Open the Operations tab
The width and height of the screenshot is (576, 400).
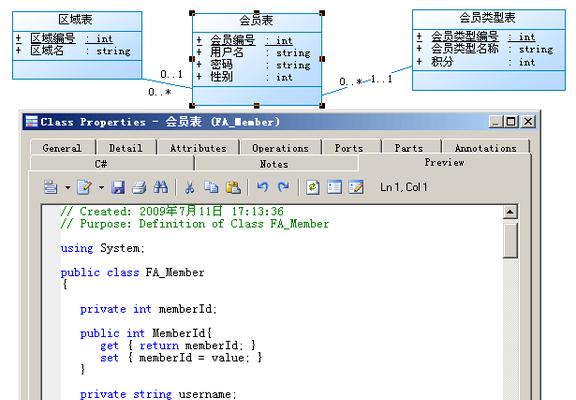[x=280, y=148]
